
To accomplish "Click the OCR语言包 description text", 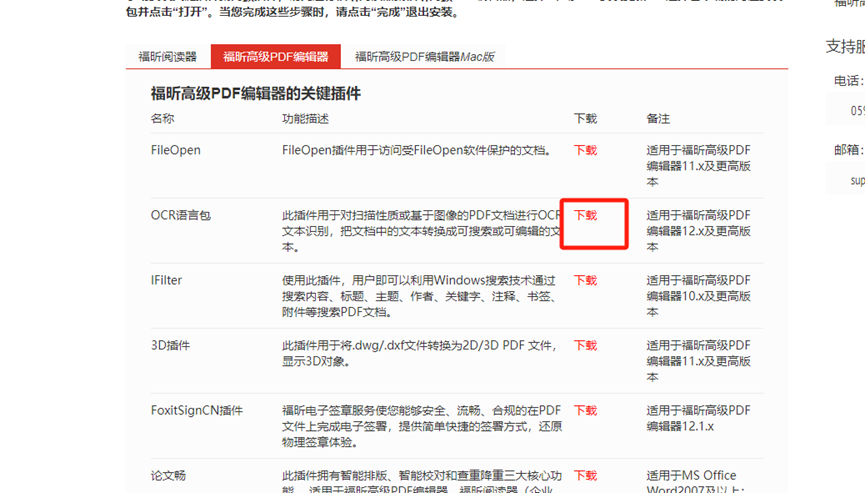I will point(422,231).
